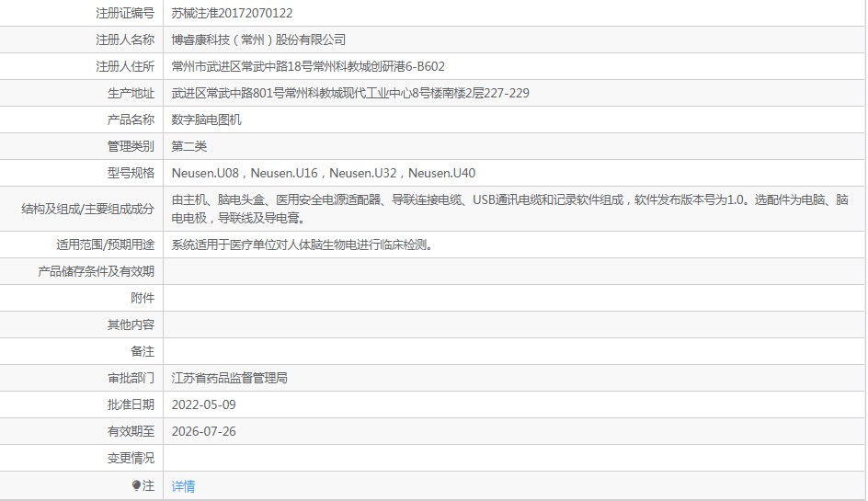Select expiry date 2026-07-26
The width and height of the screenshot is (868, 501).
[x=204, y=431]
